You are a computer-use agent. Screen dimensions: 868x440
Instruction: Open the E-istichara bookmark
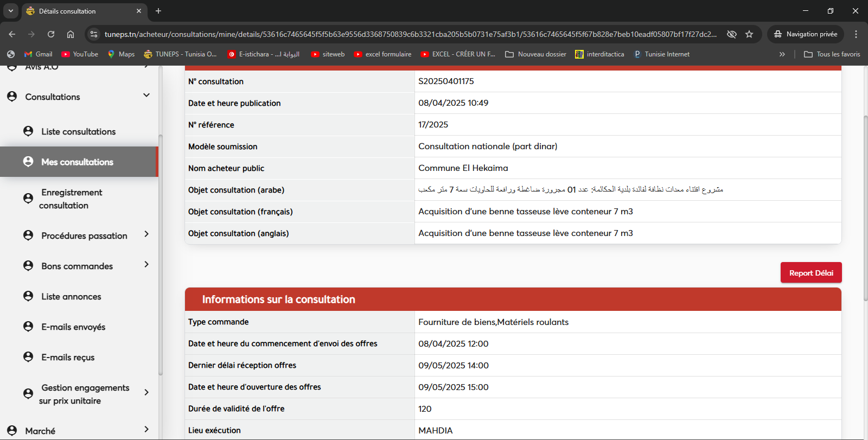click(264, 54)
